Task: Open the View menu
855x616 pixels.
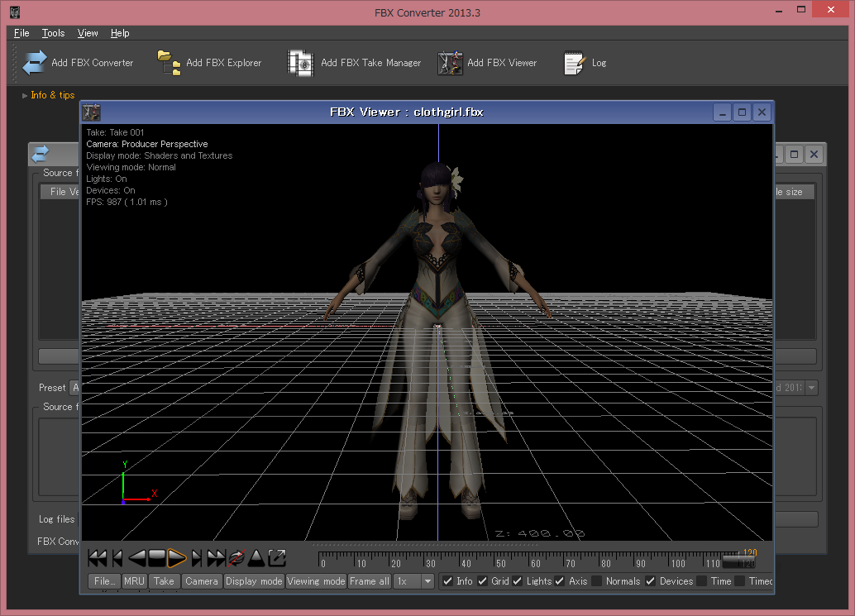Action: (88, 33)
